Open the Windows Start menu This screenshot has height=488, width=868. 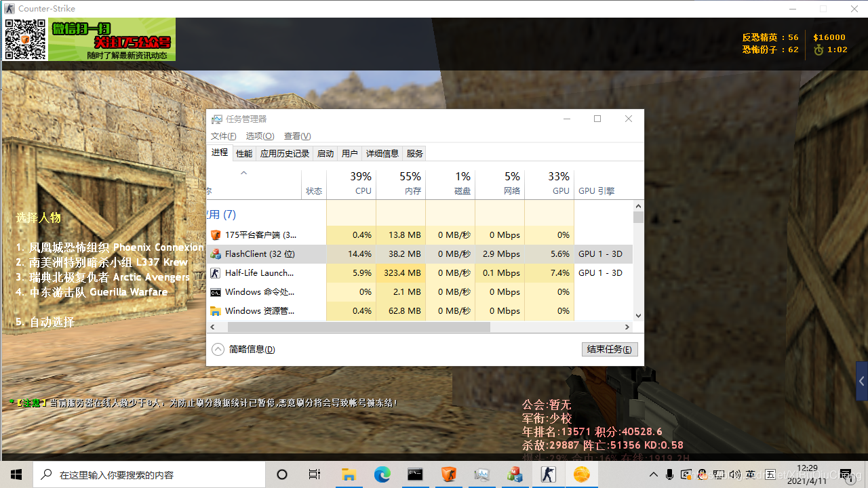pyautogui.click(x=16, y=474)
